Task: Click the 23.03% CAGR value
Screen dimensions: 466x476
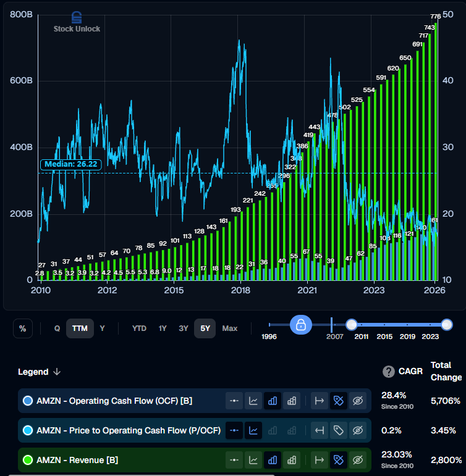Action: point(397,454)
